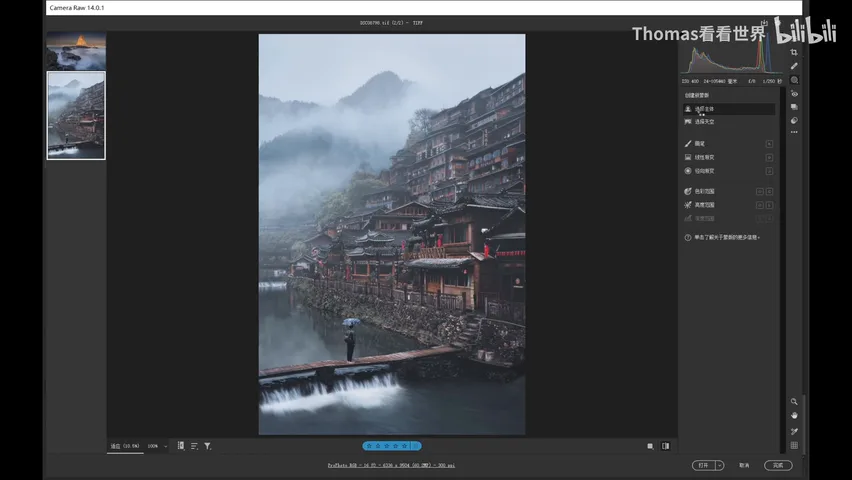This screenshot has width=852, height=480.
Task: Open the three-dots more options menu
Action: tap(794, 132)
